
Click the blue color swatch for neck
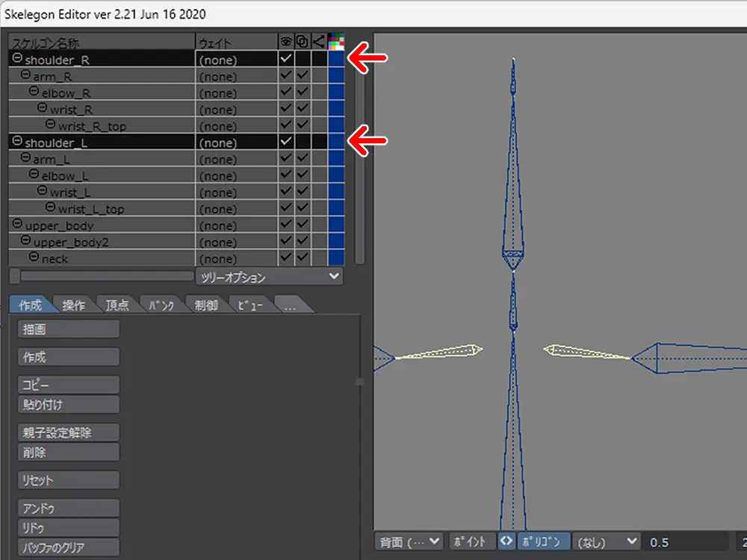coord(336,258)
